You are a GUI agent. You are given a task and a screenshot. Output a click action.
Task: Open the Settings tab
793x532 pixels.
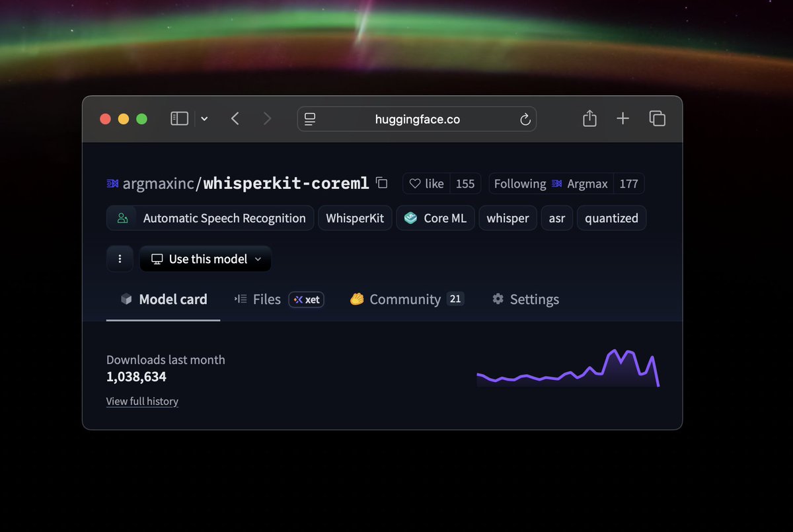coord(525,299)
